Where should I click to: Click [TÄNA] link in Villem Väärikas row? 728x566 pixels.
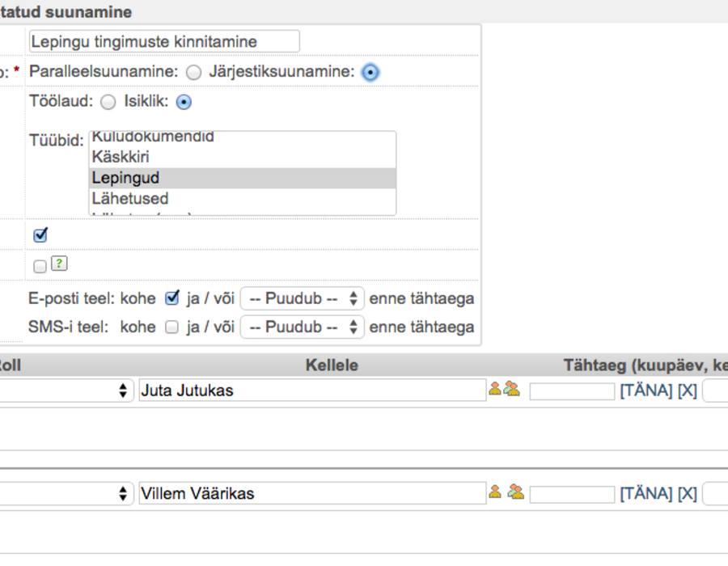(x=646, y=493)
